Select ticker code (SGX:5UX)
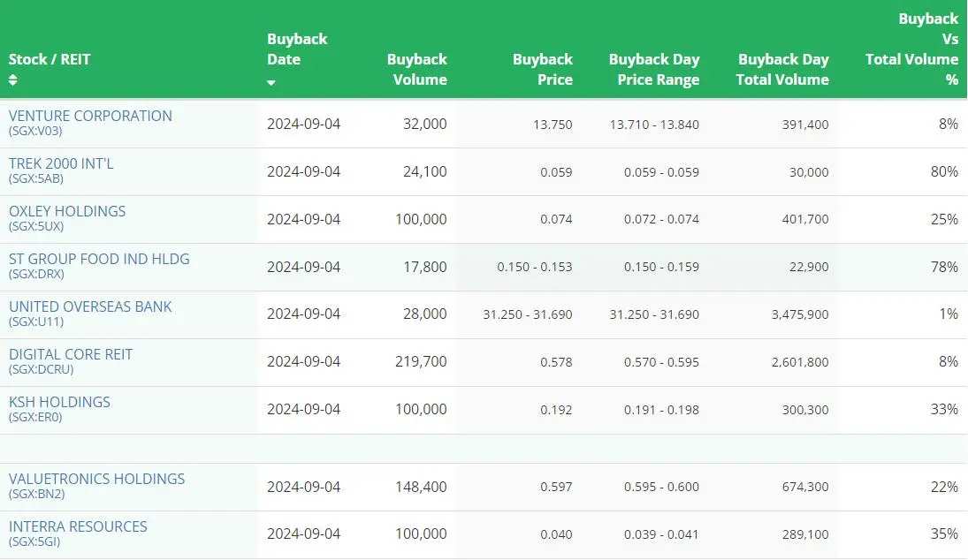 point(36,226)
